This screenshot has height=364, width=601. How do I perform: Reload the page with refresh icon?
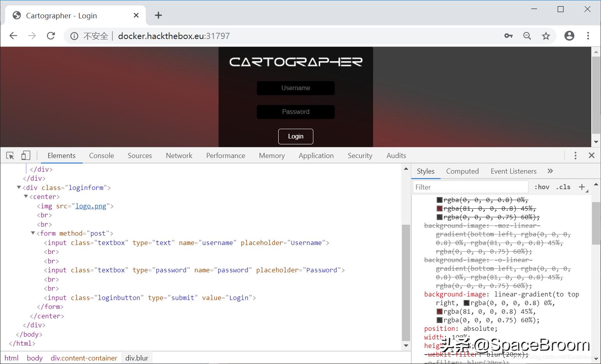pyautogui.click(x=51, y=36)
